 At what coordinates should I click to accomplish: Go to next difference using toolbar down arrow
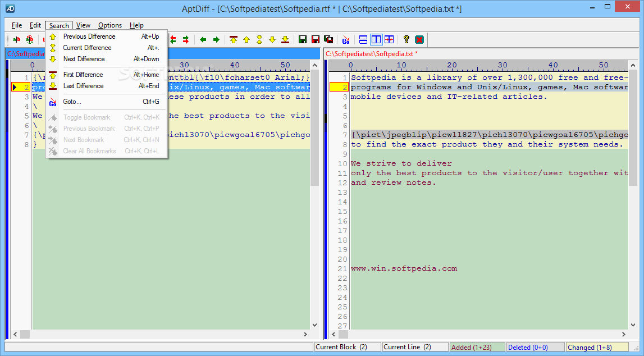click(x=272, y=39)
